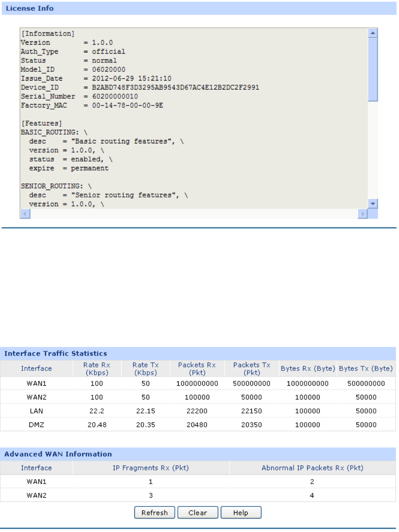Screen dimensions: 399x532
Task: Click the WAN2 row in Advanced WAN Information
Action: click(x=198, y=495)
